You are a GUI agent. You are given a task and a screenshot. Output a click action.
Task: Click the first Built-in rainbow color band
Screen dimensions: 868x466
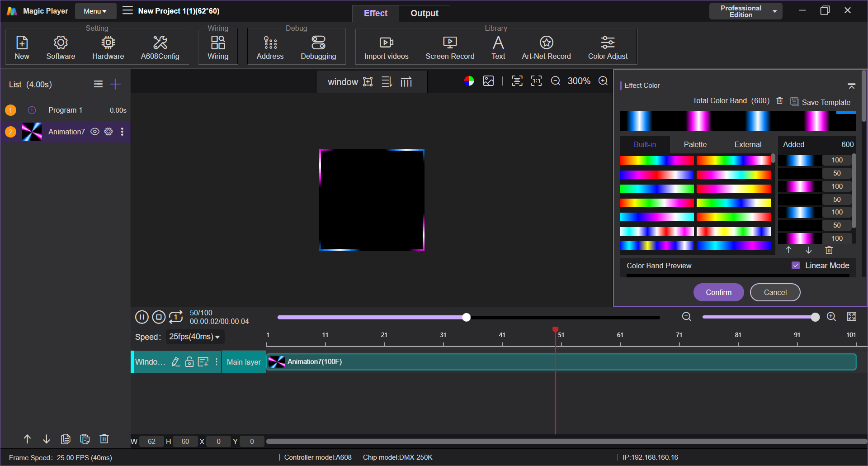[656, 160]
